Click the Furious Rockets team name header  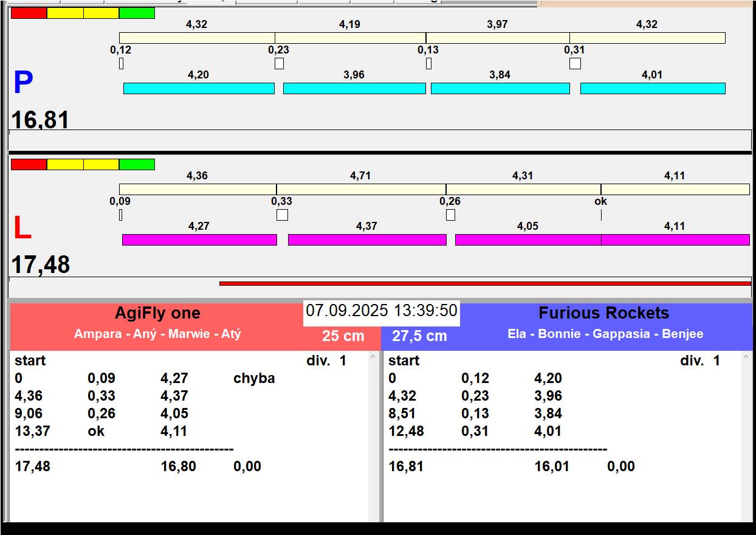(x=604, y=313)
